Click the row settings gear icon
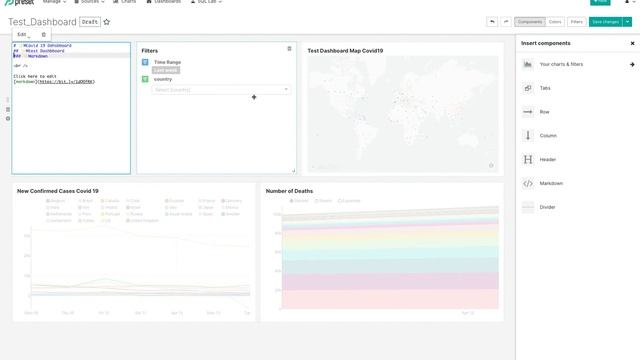The width and height of the screenshot is (640, 360). pos(8,119)
